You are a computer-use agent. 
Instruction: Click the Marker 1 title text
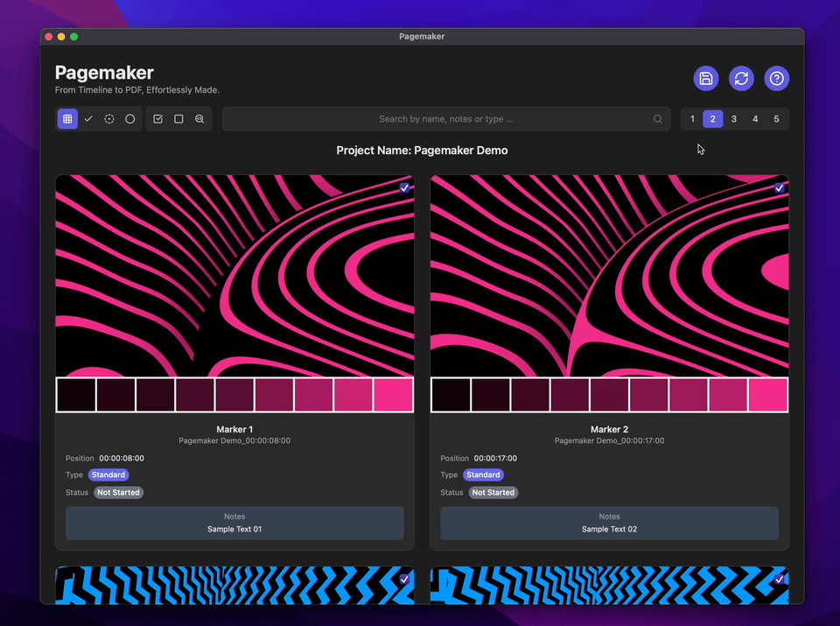(x=234, y=429)
